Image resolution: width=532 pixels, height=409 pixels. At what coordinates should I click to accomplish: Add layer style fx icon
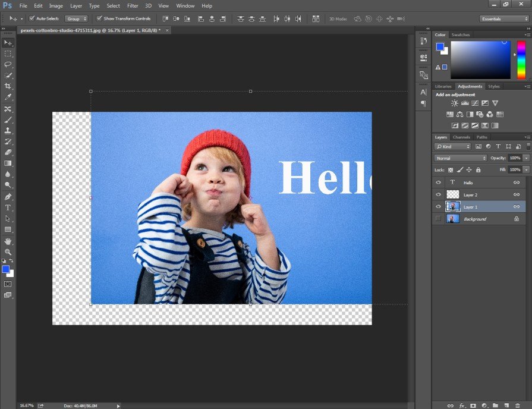[462, 405]
